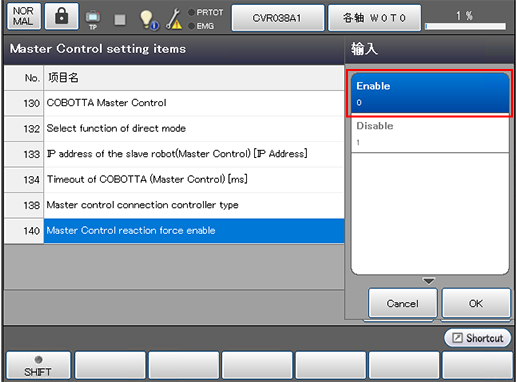Click the CVR038A1 robot type button
Image resolution: width=516 pixels, height=382 pixels.
(x=278, y=18)
